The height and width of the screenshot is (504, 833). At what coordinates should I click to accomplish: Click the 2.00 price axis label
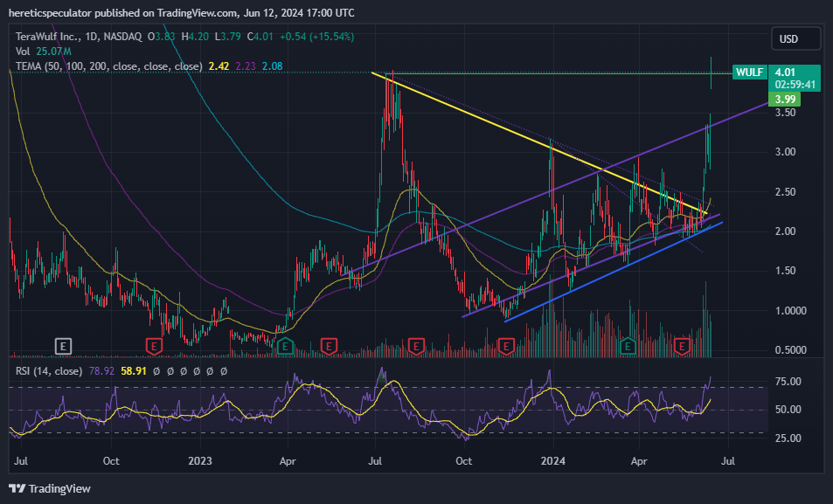tap(785, 231)
